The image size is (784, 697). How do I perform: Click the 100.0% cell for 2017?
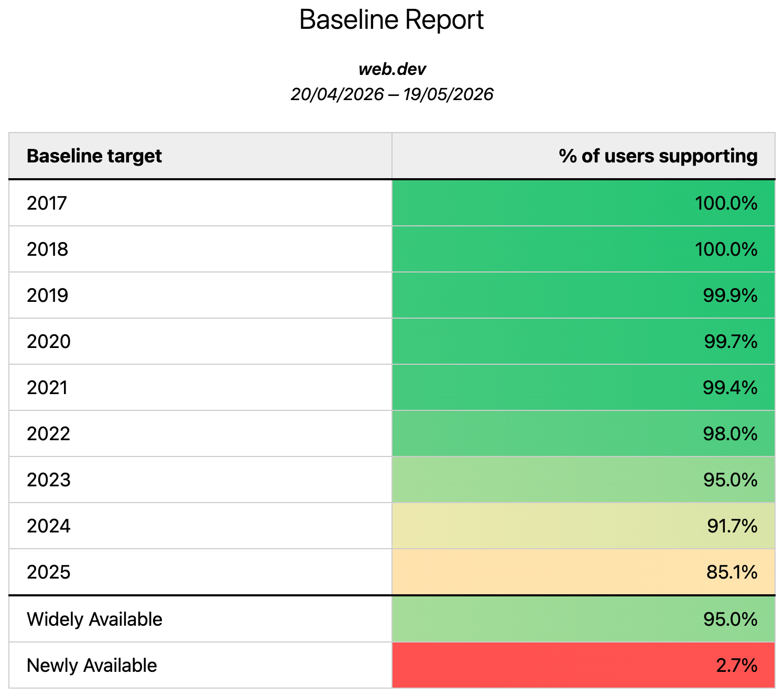(x=583, y=203)
